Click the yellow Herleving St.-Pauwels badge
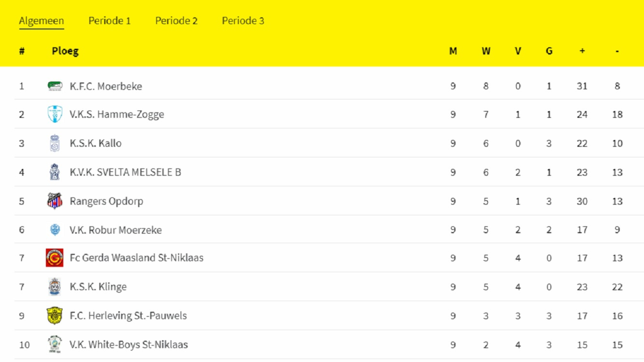The height and width of the screenshot is (362, 644). [x=55, y=316]
